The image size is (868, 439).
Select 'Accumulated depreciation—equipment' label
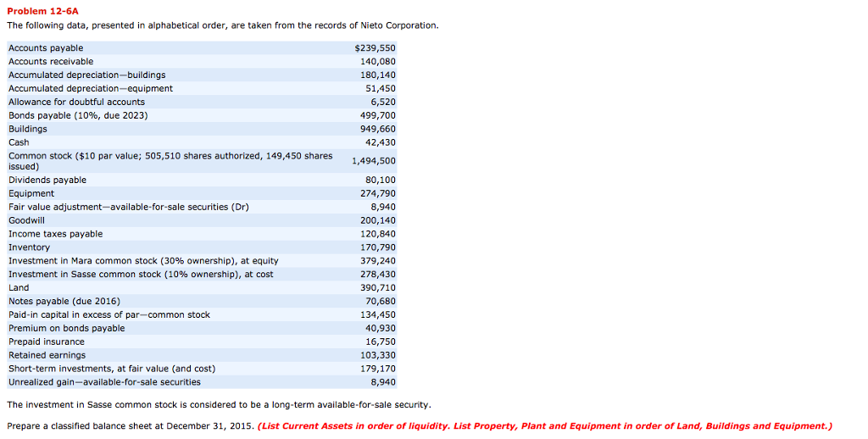pos(91,89)
